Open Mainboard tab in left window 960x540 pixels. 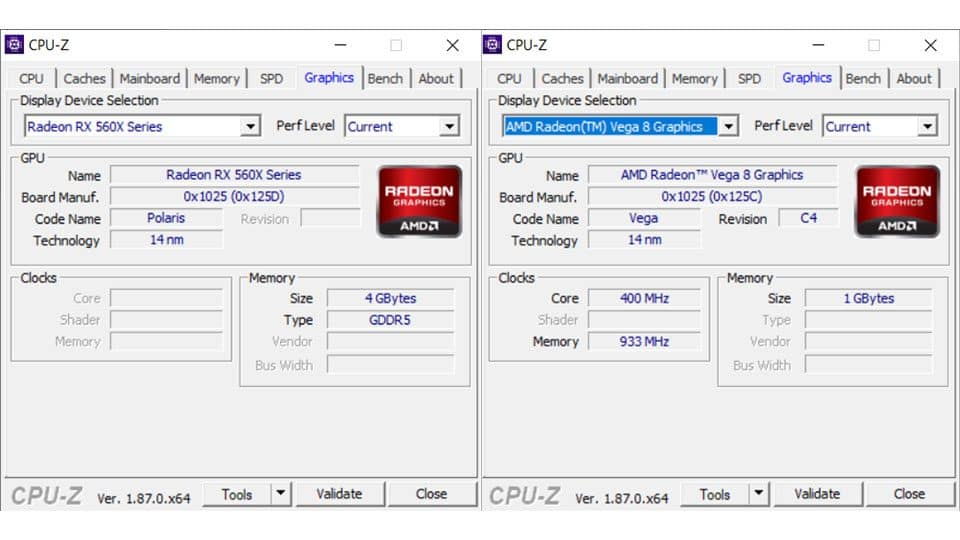150,79
